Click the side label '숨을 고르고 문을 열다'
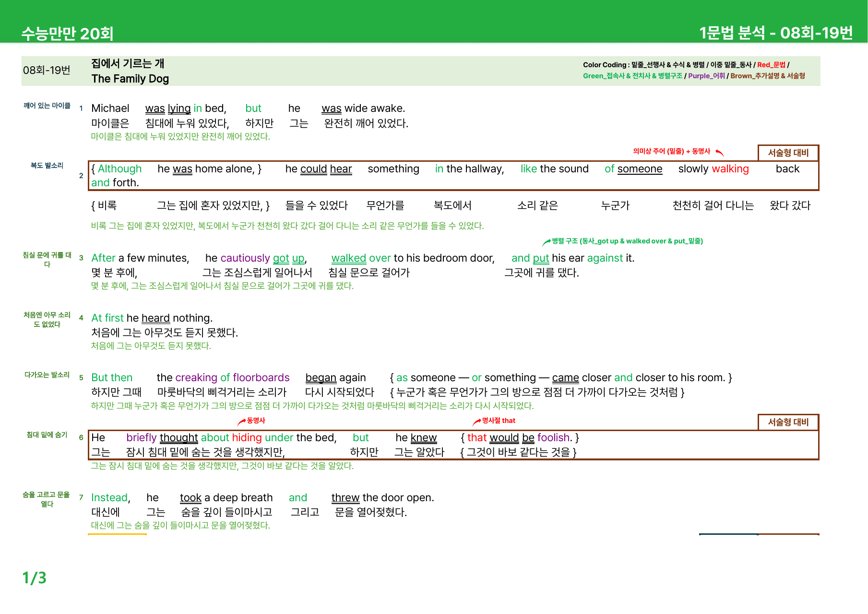 tap(47, 499)
